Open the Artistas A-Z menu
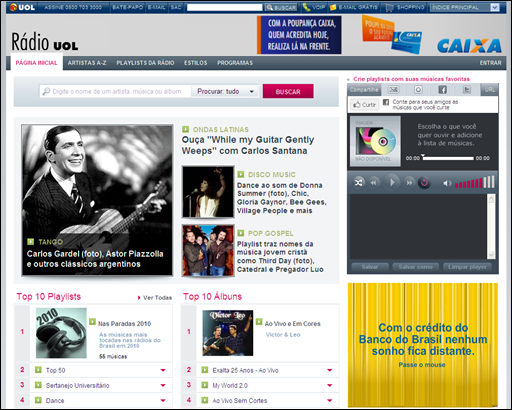512x410 pixels. pos(87,63)
